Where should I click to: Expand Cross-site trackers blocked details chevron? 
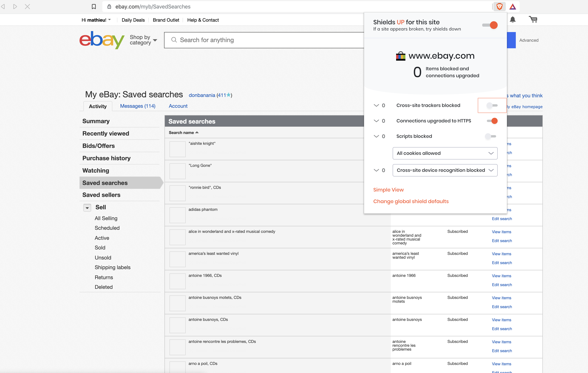coord(376,105)
